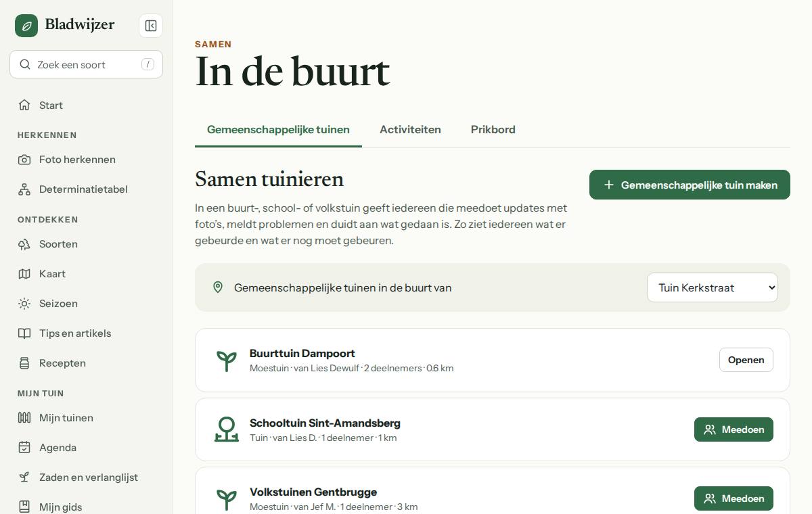Click the Recepten jar icon

24,363
